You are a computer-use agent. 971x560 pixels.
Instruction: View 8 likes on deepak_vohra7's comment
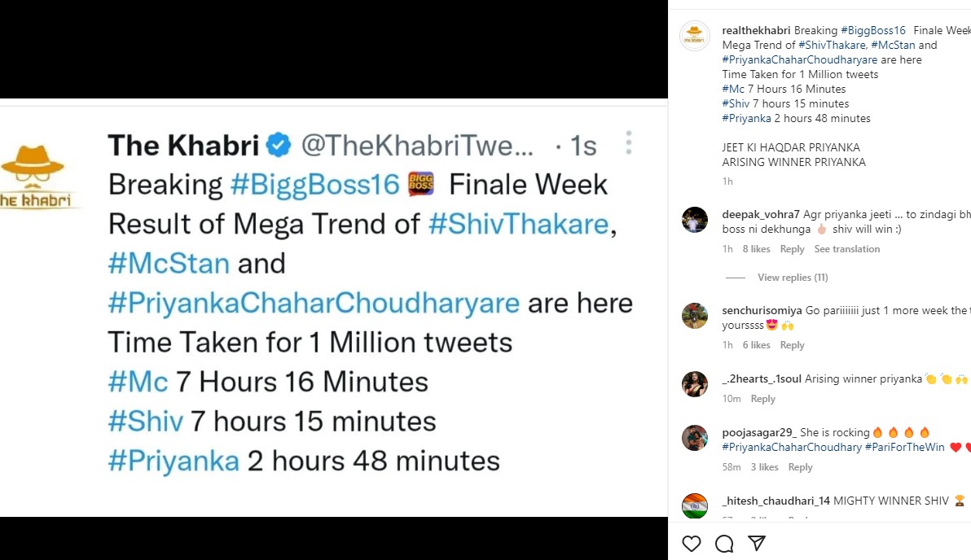tap(756, 249)
